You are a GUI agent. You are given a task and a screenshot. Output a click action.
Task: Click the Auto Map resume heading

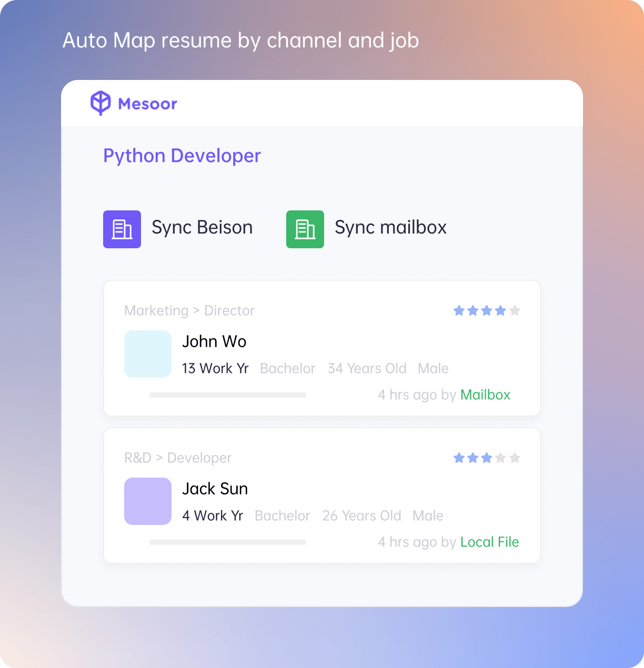(x=240, y=41)
